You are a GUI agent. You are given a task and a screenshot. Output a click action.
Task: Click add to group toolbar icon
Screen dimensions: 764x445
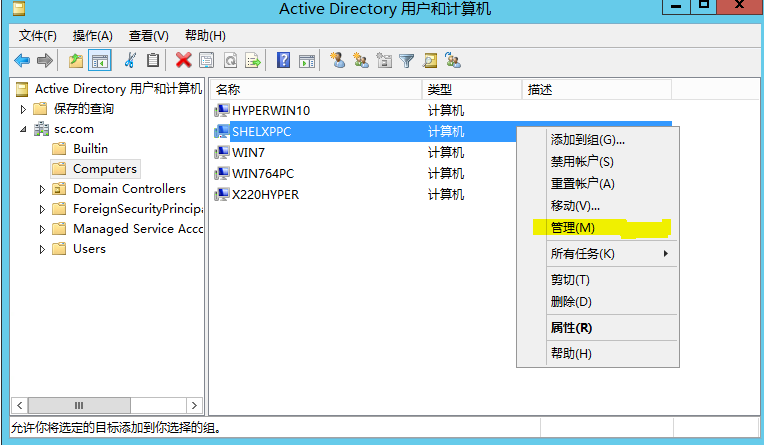[453, 60]
